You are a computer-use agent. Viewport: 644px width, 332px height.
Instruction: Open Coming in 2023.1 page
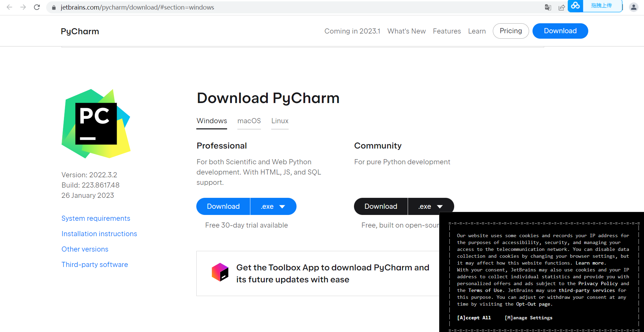coord(352,31)
